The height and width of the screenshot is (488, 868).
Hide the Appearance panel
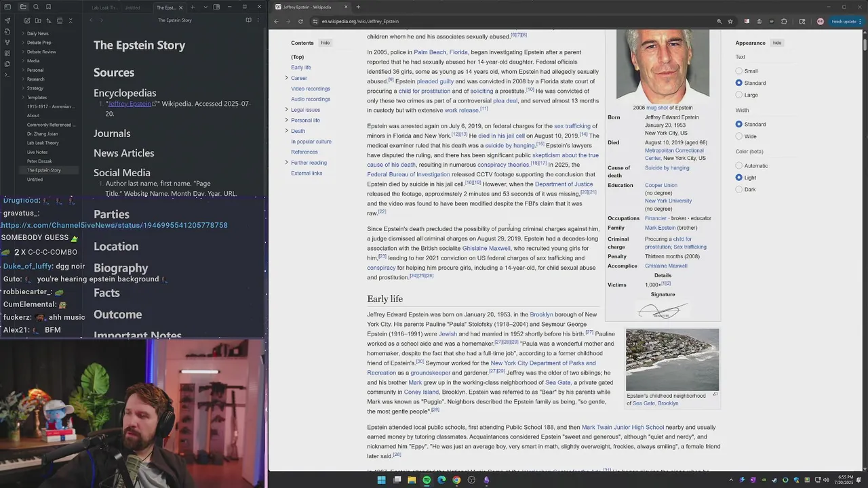(777, 43)
